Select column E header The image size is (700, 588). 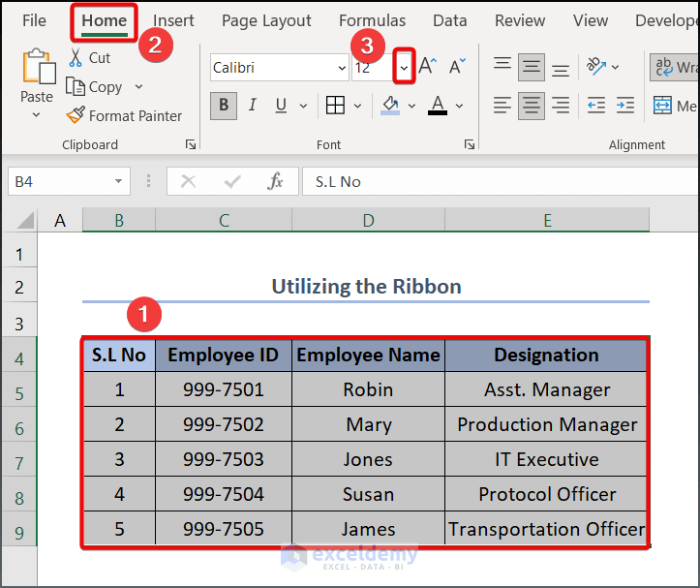tap(547, 220)
